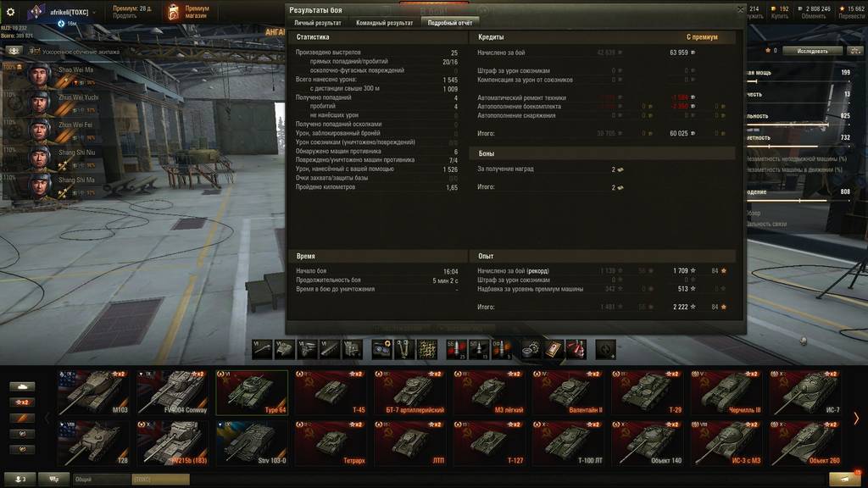
Task: Open the contacts list button
Action: (20, 480)
